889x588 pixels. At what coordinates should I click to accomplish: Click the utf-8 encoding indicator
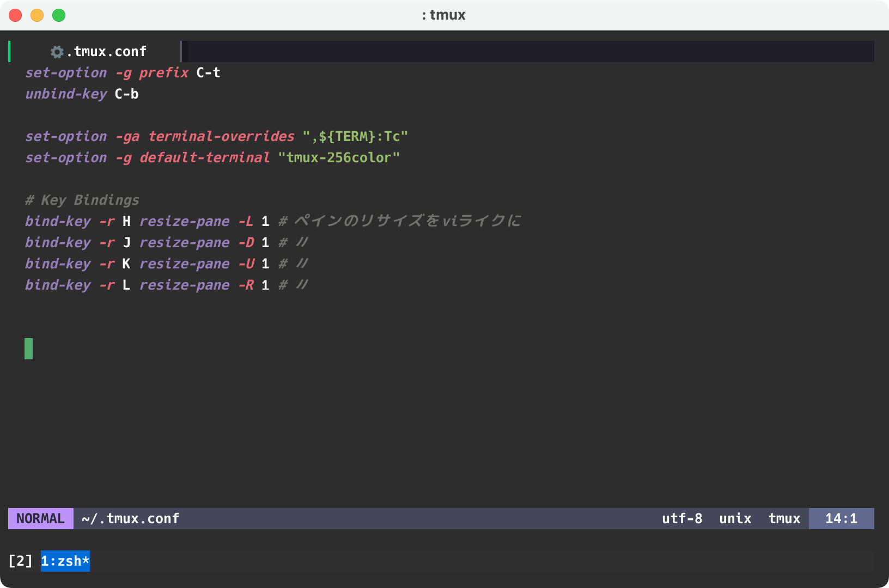pos(681,518)
